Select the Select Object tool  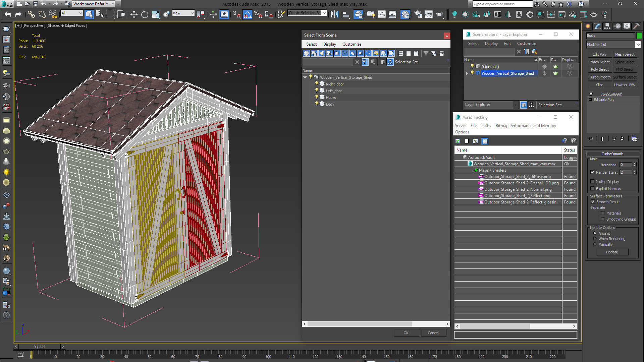pos(89,14)
